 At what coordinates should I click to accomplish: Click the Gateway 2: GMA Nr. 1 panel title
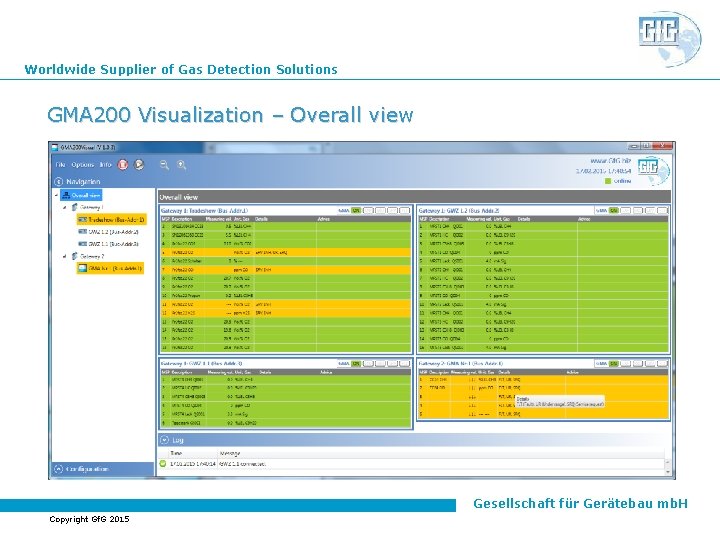click(x=461, y=363)
